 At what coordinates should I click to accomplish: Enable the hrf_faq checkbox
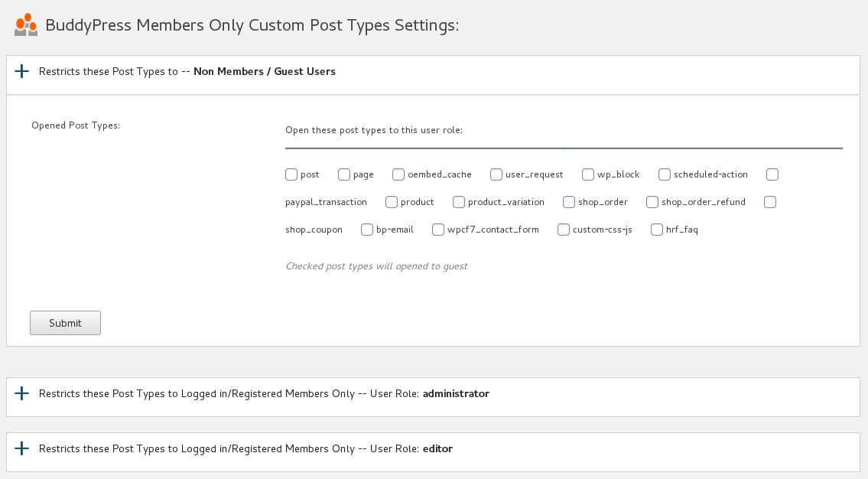[x=656, y=230]
